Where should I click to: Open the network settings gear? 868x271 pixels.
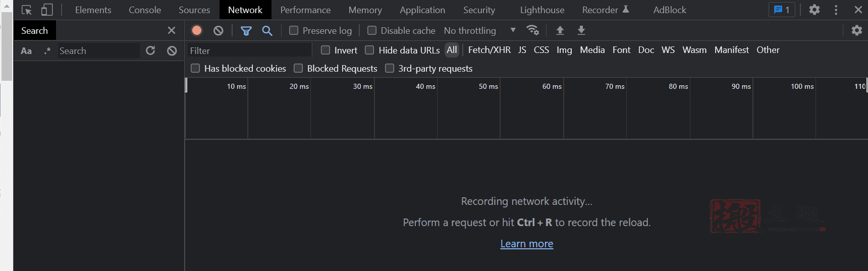click(856, 30)
